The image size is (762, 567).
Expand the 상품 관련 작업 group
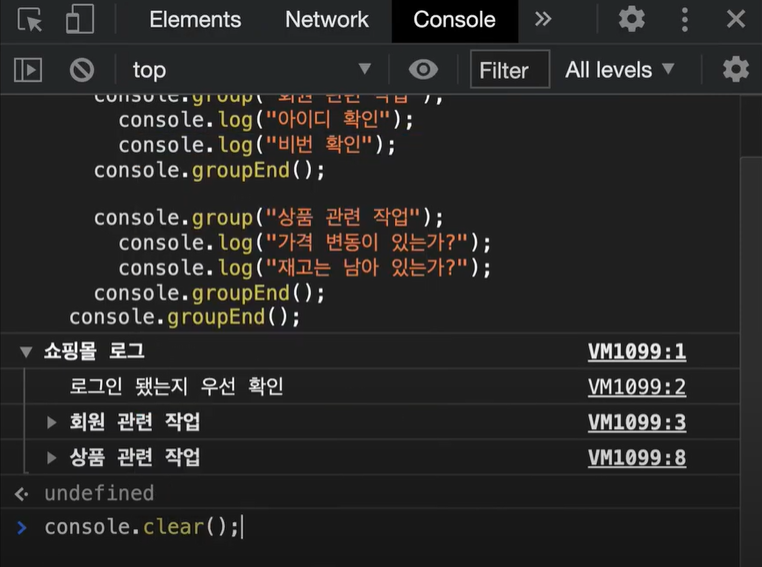click(51, 457)
